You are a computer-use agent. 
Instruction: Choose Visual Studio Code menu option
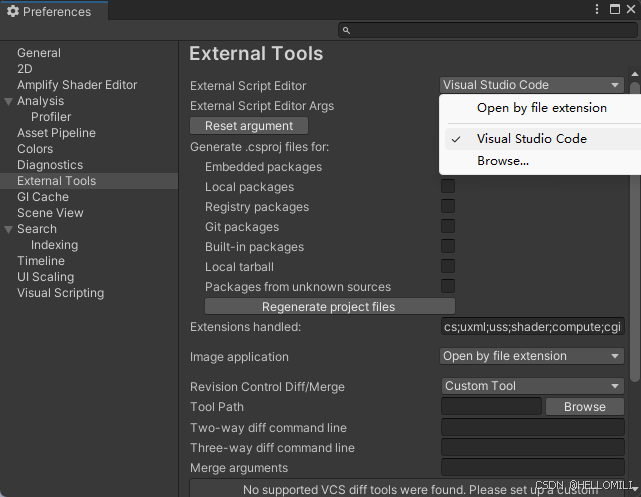[542, 139]
